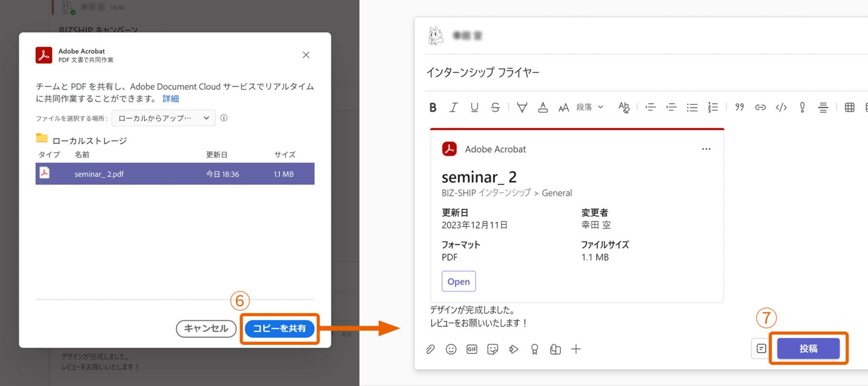The height and width of the screenshot is (386, 868).
Task: Expand the 段落 paragraph style dropdown
Action: pos(590,107)
